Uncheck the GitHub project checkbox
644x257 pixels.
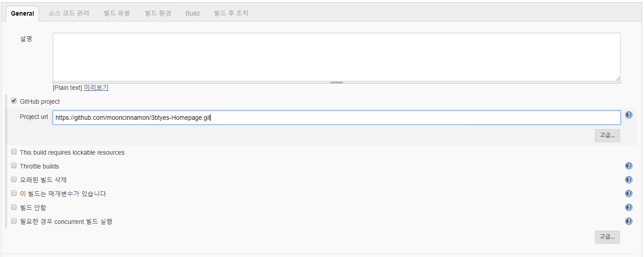(14, 101)
